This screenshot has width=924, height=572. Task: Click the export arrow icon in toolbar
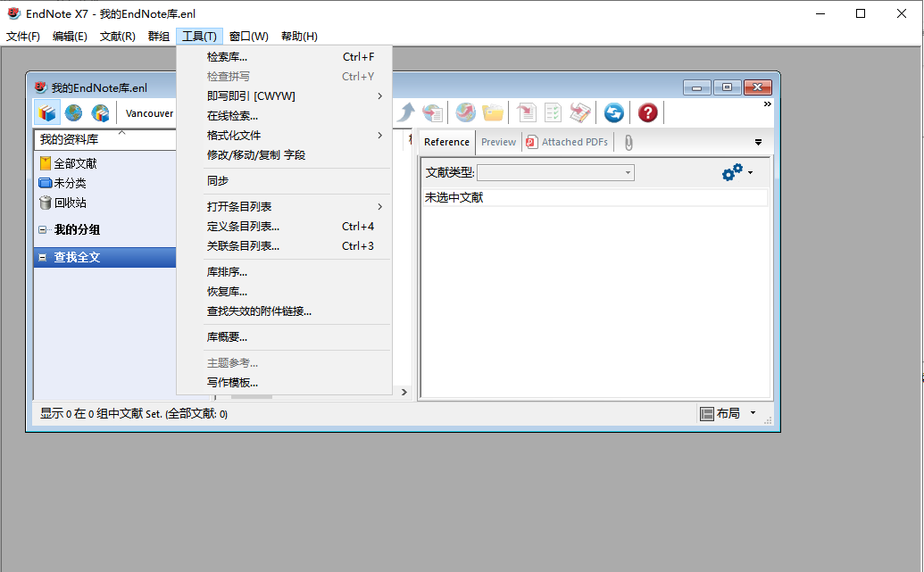pyautogui.click(x=405, y=112)
